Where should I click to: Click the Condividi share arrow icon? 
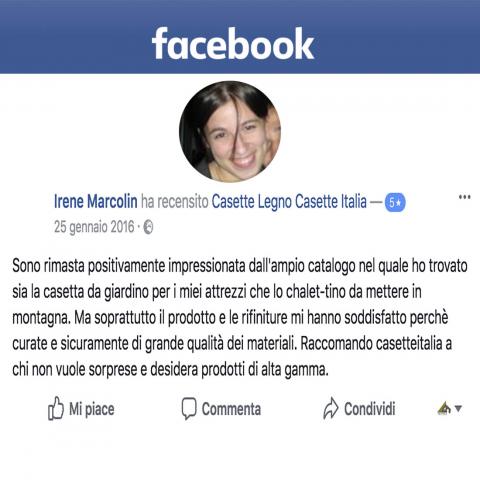point(331,408)
